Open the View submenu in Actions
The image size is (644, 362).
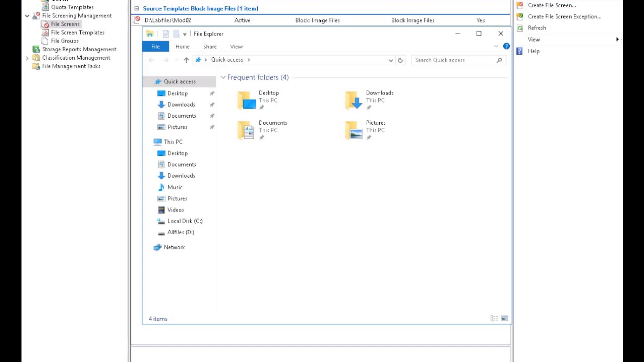[x=534, y=39]
